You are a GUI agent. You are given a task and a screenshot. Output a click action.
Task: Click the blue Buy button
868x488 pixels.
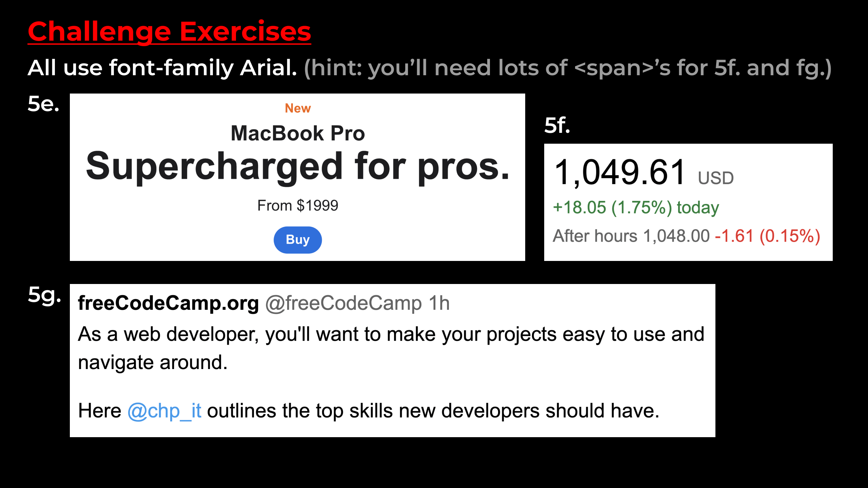point(298,240)
